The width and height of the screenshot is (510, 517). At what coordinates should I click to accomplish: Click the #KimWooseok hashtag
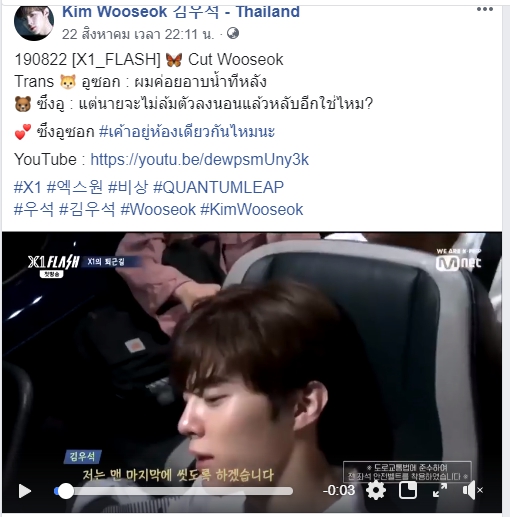tap(252, 210)
